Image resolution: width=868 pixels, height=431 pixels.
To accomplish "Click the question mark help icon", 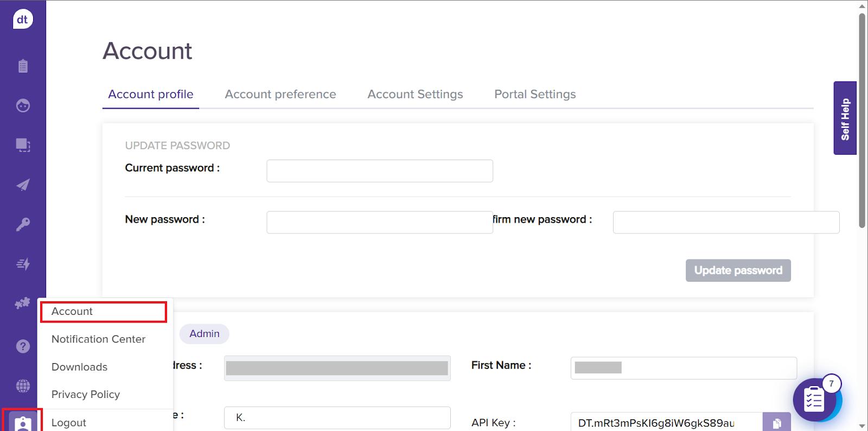I will coord(23,346).
